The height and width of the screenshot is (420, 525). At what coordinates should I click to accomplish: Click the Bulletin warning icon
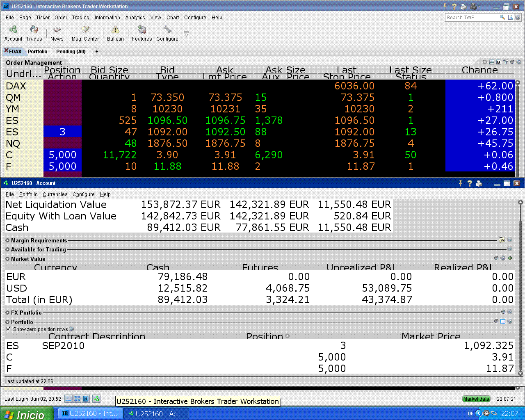click(x=115, y=30)
